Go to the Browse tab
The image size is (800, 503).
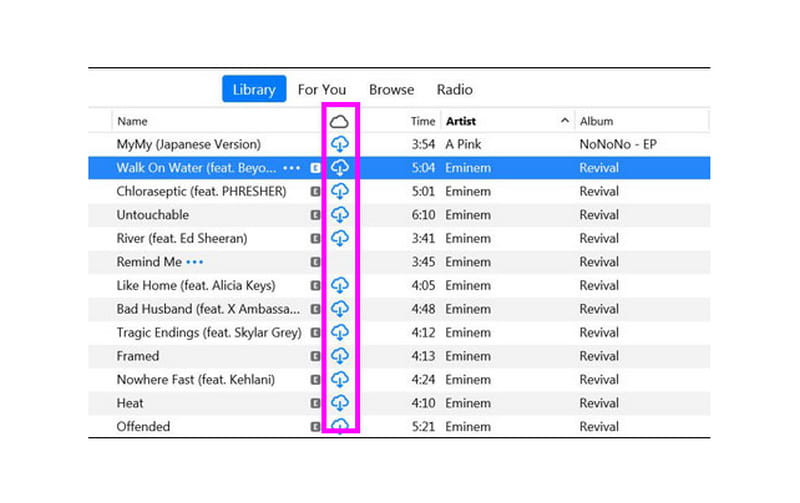click(391, 90)
